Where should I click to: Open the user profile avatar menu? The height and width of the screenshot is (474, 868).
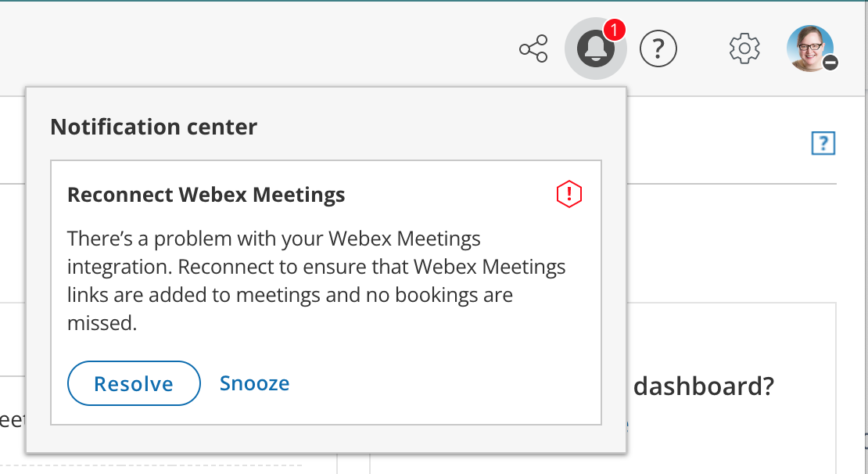809,47
